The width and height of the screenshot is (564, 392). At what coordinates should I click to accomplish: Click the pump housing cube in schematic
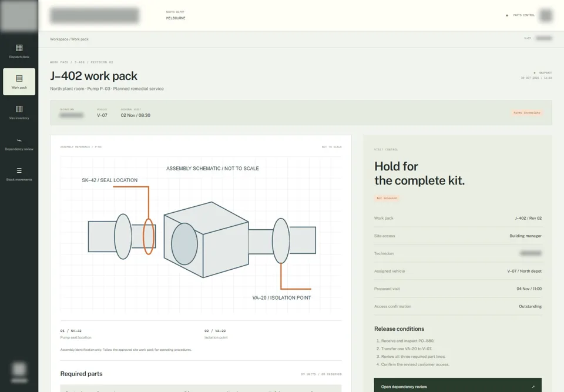(x=206, y=240)
